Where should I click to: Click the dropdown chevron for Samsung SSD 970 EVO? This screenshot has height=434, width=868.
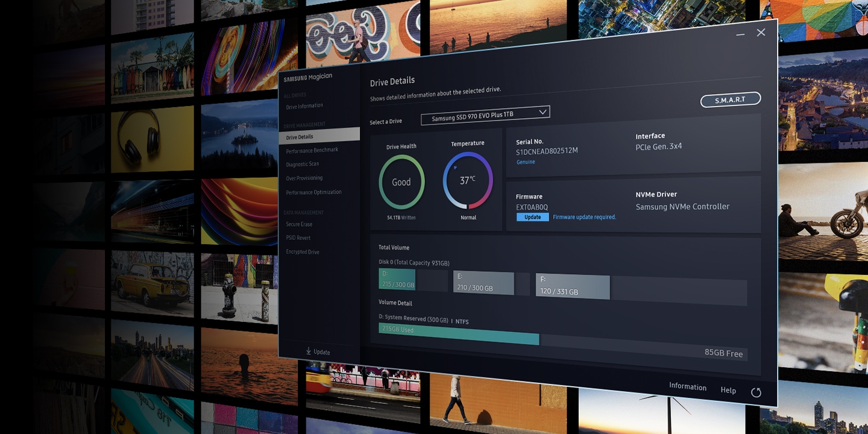click(x=542, y=112)
